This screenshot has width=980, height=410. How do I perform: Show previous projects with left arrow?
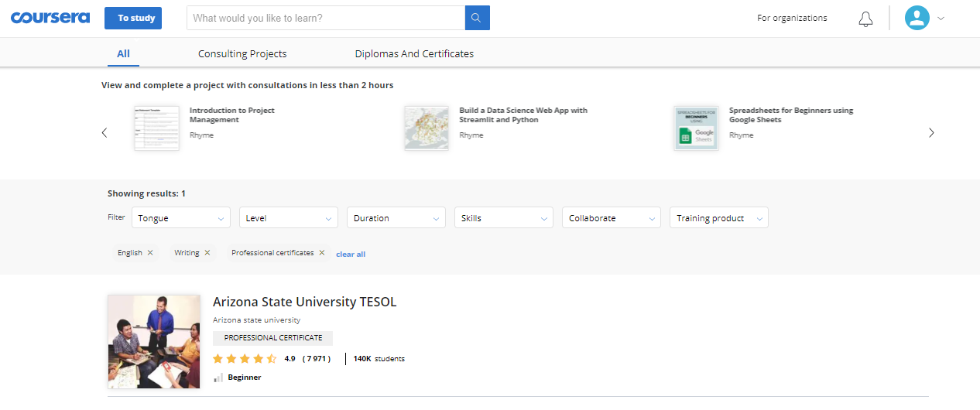click(x=105, y=132)
